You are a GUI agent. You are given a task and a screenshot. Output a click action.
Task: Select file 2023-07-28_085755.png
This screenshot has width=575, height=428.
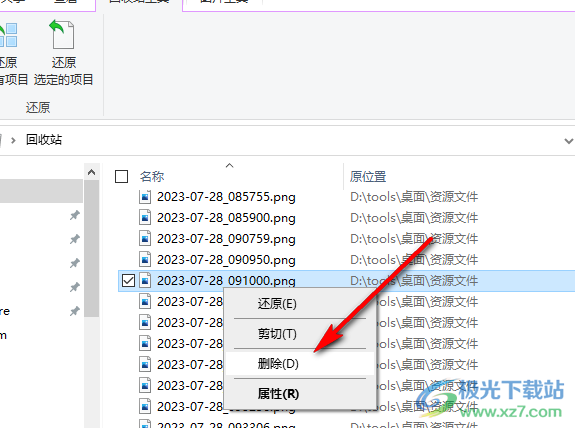[x=226, y=197]
